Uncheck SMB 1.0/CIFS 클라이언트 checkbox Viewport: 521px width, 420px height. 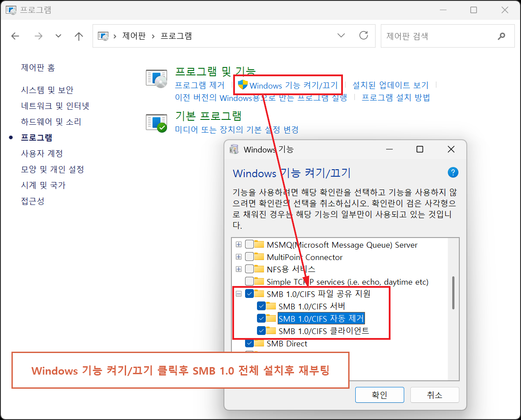(x=261, y=331)
